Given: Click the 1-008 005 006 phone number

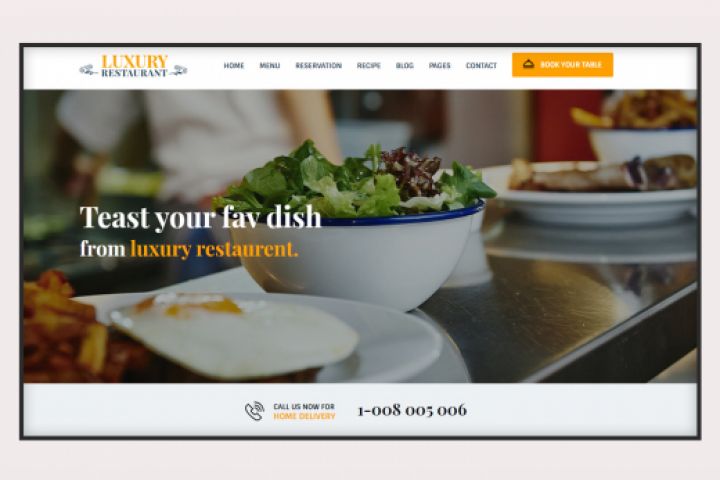Looking at the screenshot, I should pyautogui.click(x=412, y=410).
